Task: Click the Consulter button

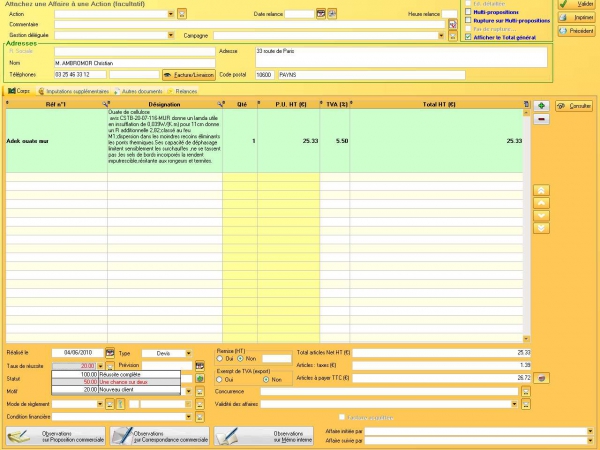Action: pos(574,106)
